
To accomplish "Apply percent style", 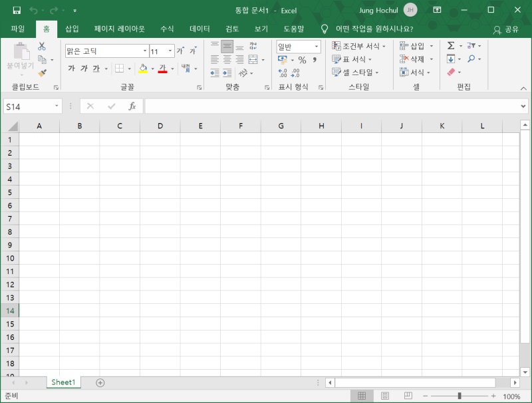I will tap(302, 60).
